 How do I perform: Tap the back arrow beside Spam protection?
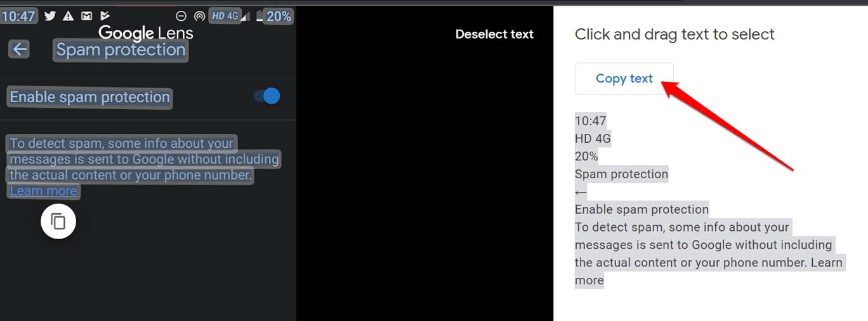pyautogui.click(x=20, y=49)
